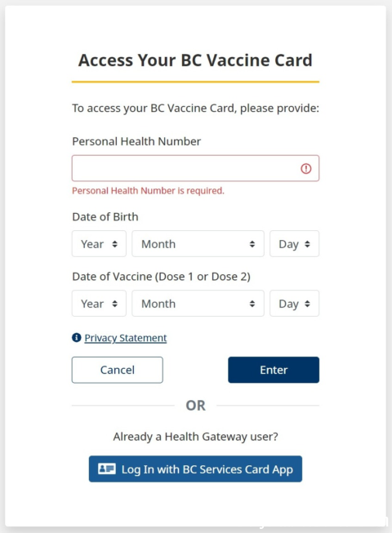Click the red error icon in PHN field

[x=306, y=168]
